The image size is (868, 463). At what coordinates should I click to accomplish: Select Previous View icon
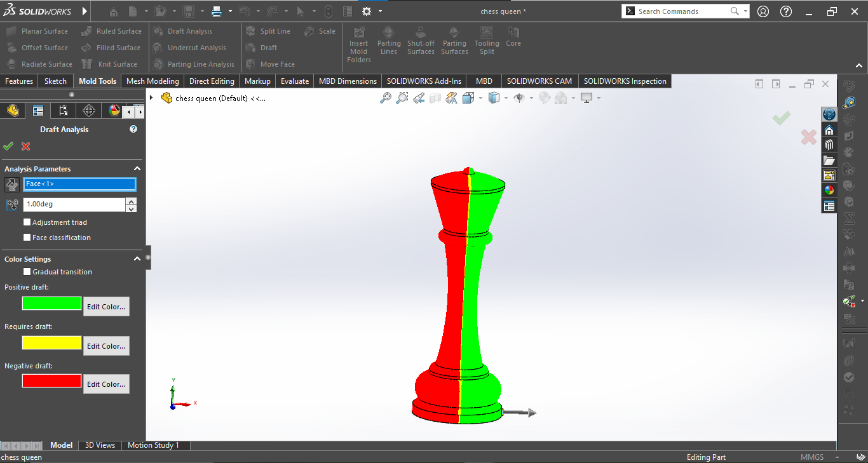pos(419,98)
